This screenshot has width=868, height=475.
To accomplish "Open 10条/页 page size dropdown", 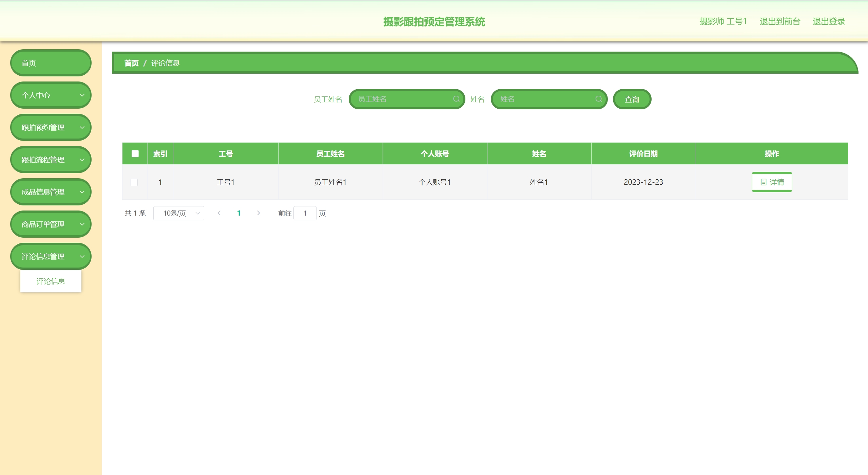I will (178, 213).
